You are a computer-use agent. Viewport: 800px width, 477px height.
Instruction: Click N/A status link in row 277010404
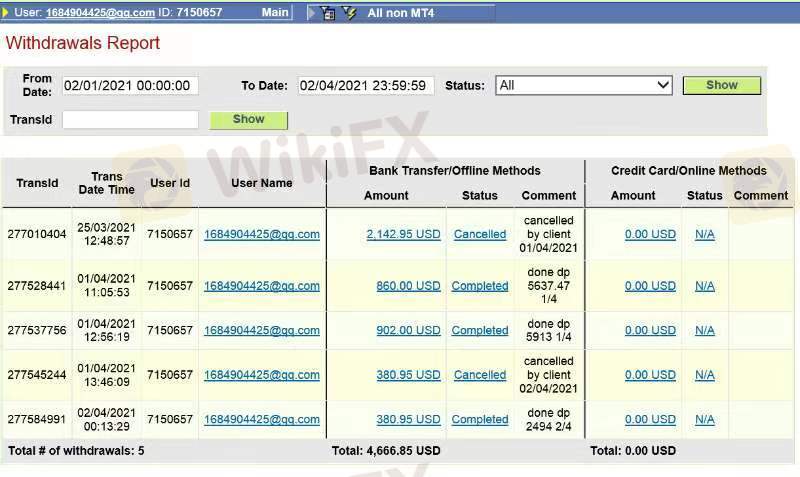coord(705,234)
